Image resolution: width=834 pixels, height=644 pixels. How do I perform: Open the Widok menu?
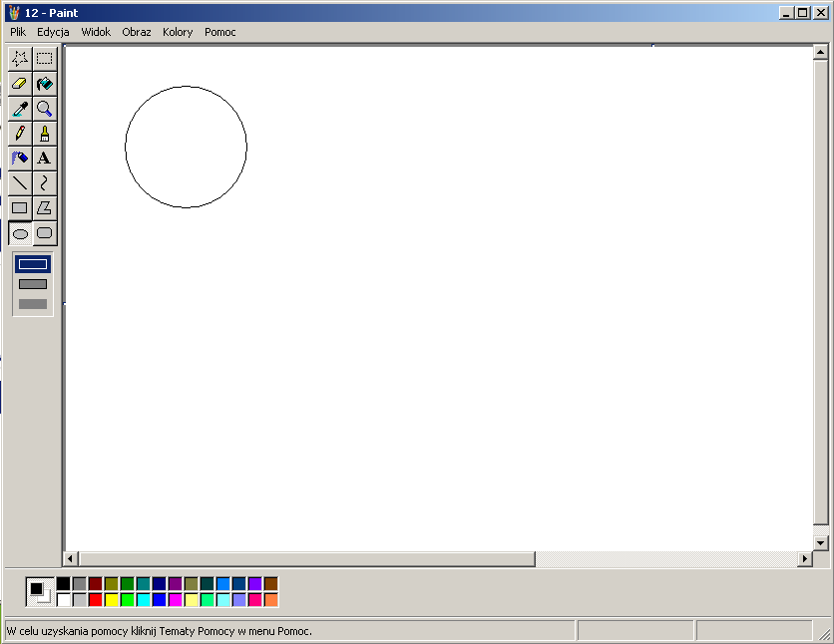pos(97,32)
